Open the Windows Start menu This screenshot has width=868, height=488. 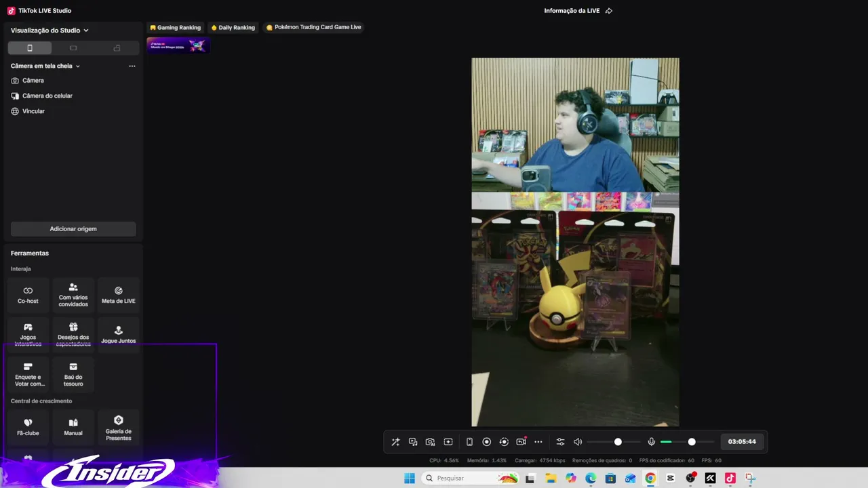point(410,479)
